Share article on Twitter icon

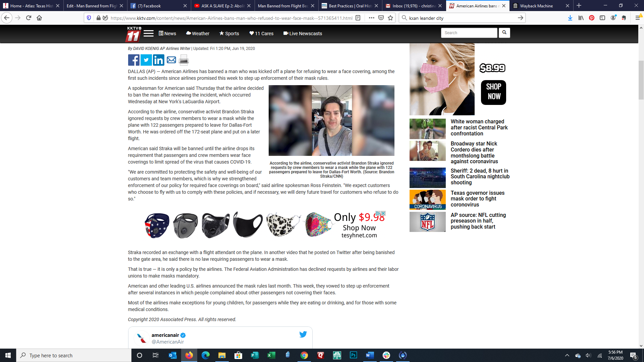146,60
